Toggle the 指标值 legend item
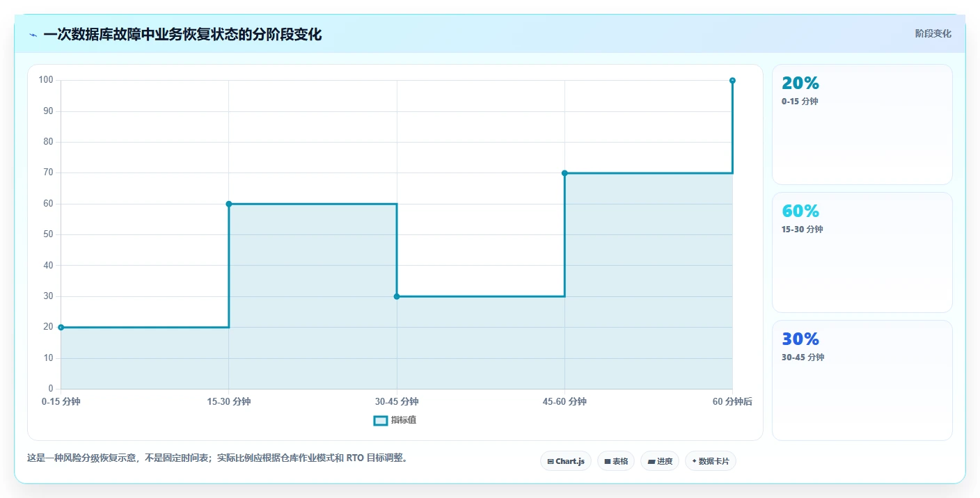The image size is (980, 498). [x=395, y=420]
